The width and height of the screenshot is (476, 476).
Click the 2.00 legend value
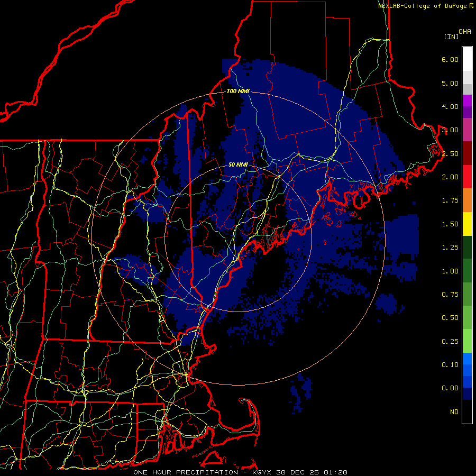(450, 177)
